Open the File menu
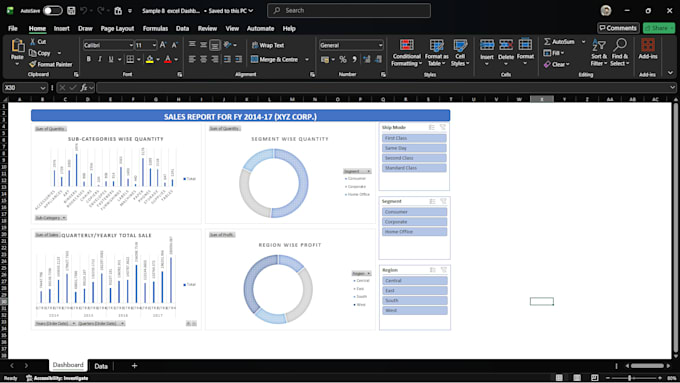 [x=13, y=29]
